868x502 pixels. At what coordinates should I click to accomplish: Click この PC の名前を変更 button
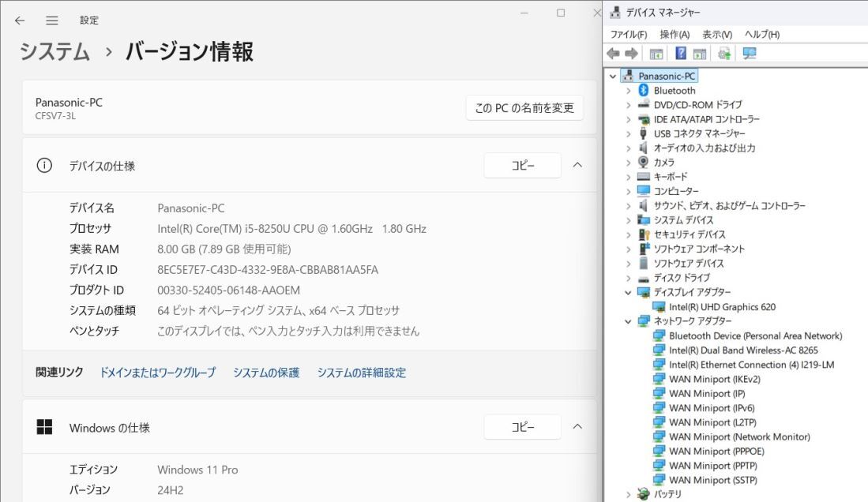pyautogui.click(x=524, y=108)
